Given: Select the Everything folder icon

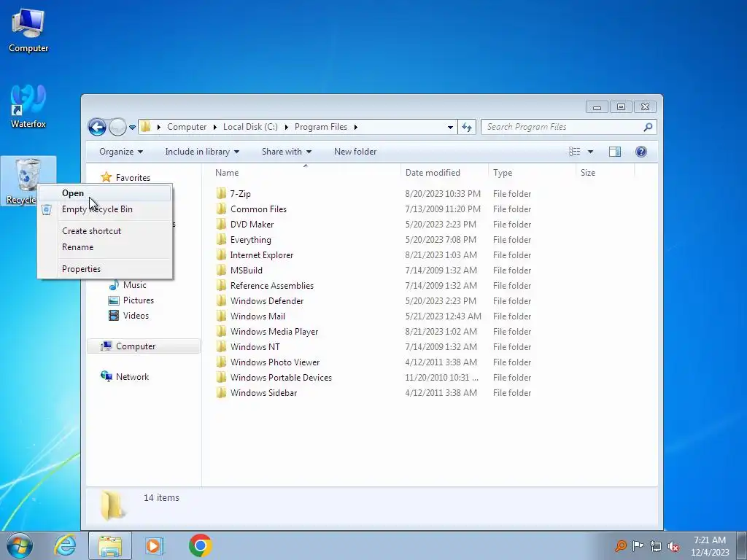Looking at the screenshot, I should pos(221,239).
